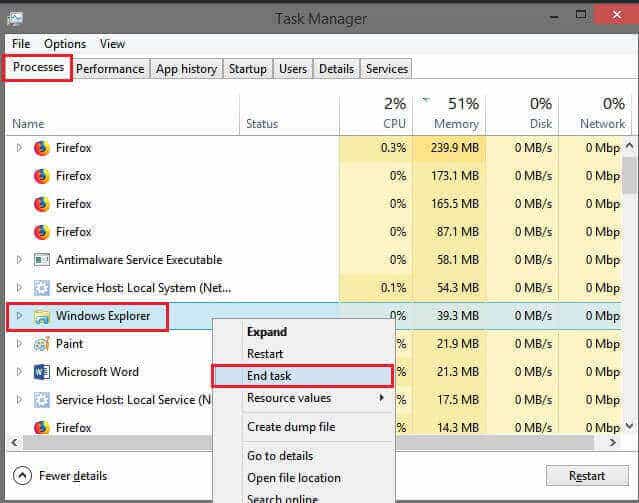The image size is (639, 503).
Task: Expand the first Firefox process group
Action: tap(19, 148)
